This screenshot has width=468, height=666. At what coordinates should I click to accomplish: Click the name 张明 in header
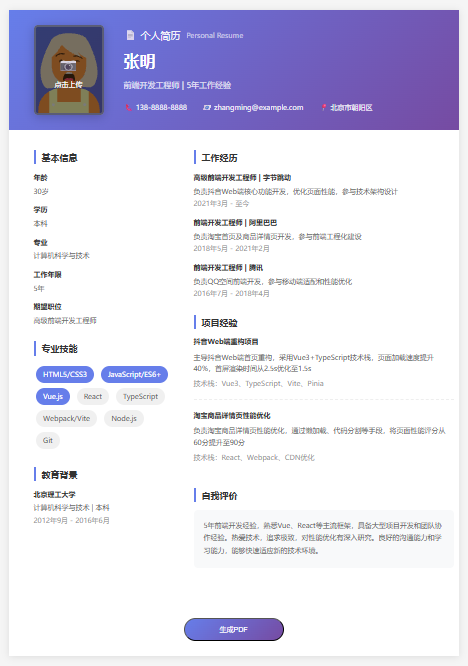(x=140, y=62)
